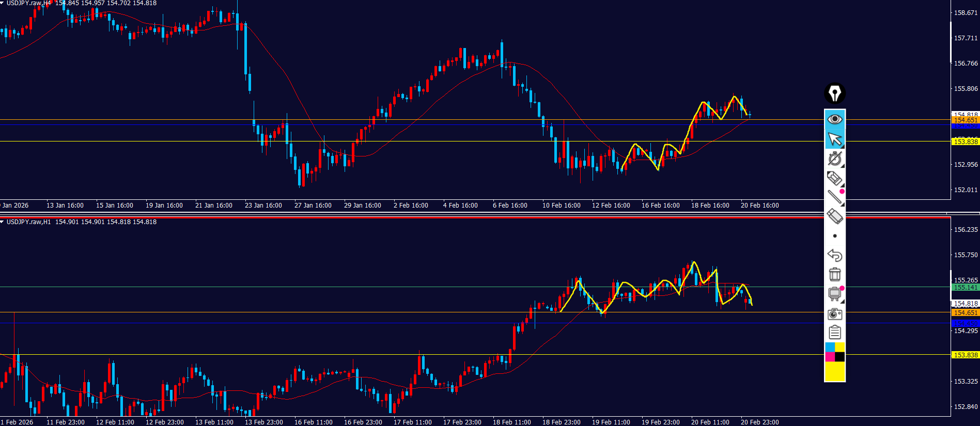Viewport: 980px width, 426px height.
Task: Pick the cyan color swatch
Action: click(x=830, y=347)
